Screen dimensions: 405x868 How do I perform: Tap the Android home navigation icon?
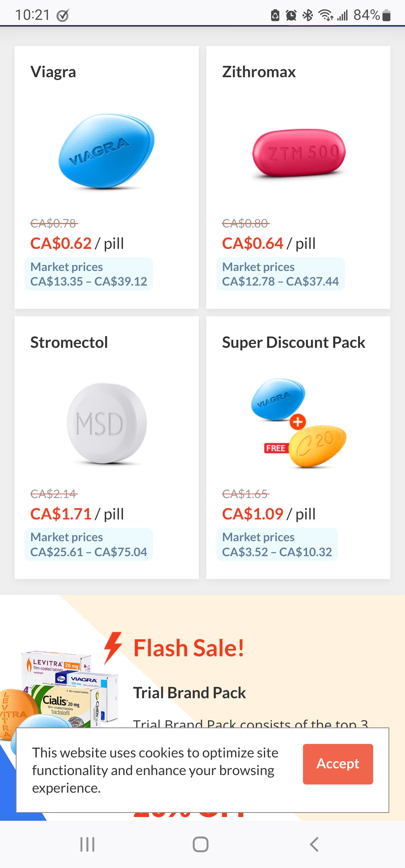tap(201, 844)
